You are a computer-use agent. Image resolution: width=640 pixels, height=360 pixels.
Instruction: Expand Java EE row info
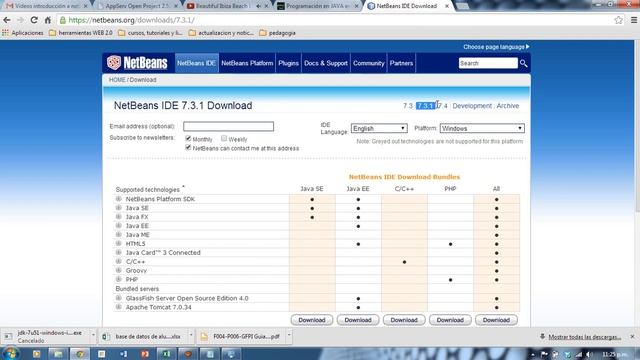pos(118,225)
